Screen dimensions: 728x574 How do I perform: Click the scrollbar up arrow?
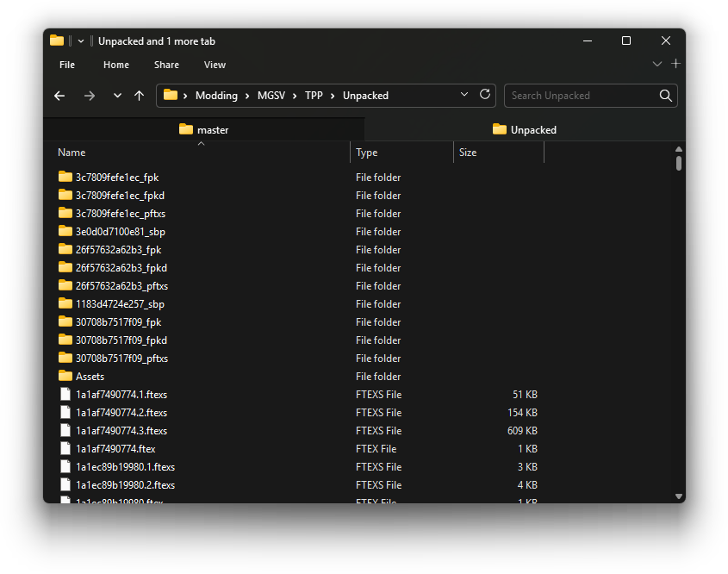679,149
